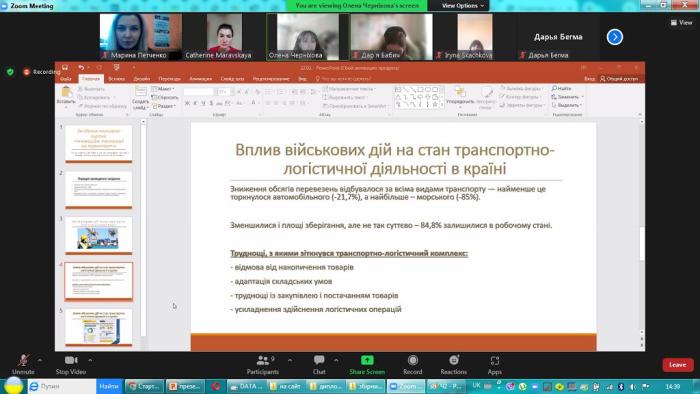Click the Найти button in taskbar

click(109, 386)
